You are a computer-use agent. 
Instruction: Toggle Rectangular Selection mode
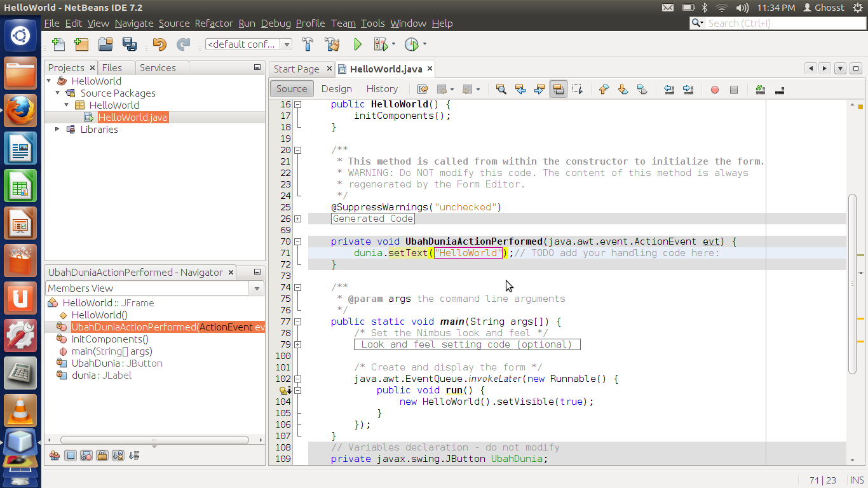tap(577, 89)
